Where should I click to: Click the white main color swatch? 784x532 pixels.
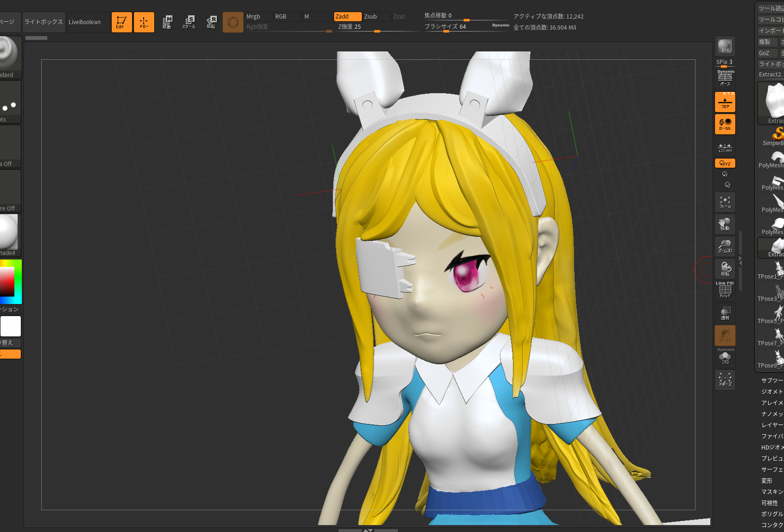10,326
